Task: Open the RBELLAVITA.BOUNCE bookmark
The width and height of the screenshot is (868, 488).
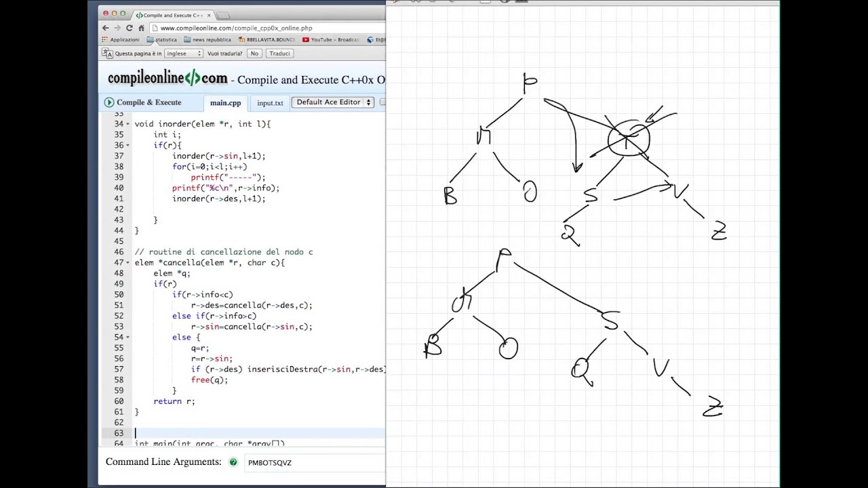Action: [x=267, y=40]
